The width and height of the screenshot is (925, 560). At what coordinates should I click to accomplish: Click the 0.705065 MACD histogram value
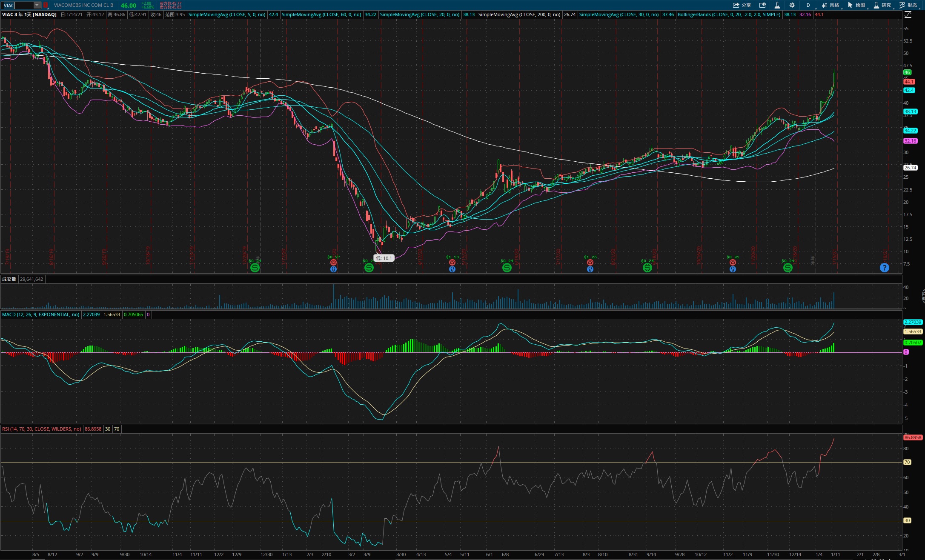coord(133,314)
